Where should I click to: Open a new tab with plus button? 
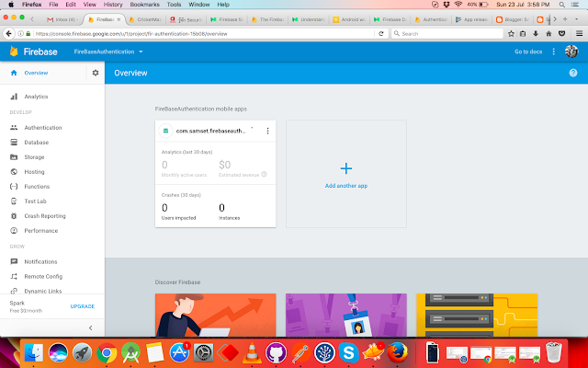point(565,19)
